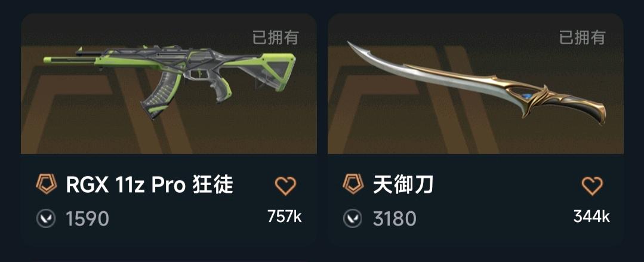Open the 天御刀 title
This screenshot has width=644, height=262.
click(403, 185)
